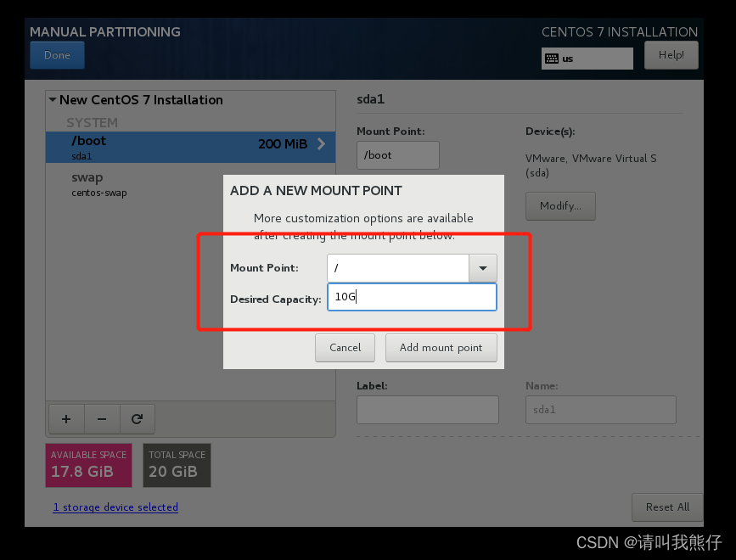
Task: Open the Mount Point combo box showing /
Action: 397,268
